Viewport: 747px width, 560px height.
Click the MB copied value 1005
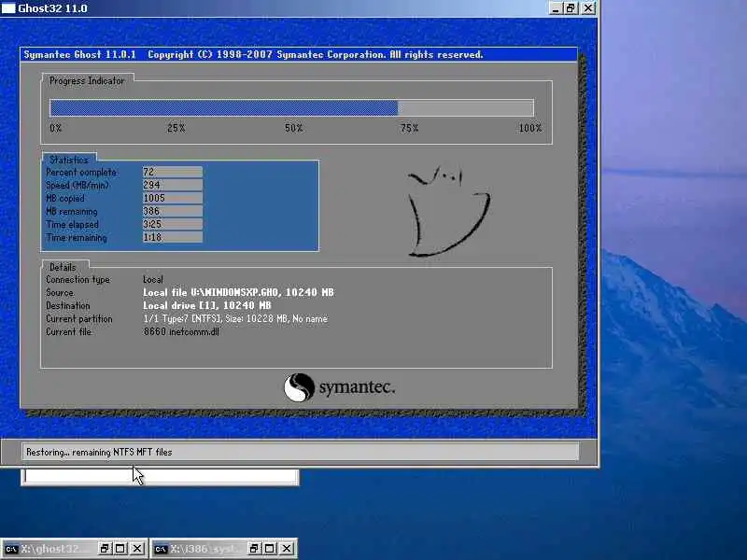coord(173,198)
